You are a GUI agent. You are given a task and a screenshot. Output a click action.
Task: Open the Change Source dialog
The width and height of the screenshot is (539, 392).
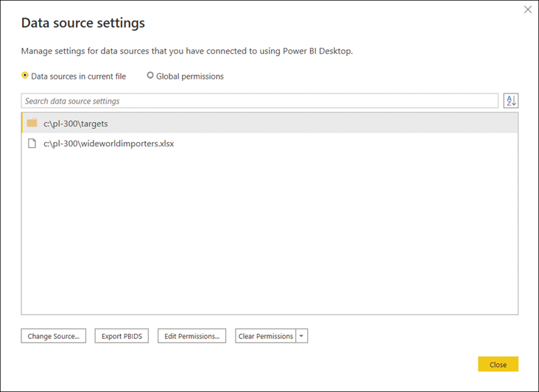pyautogui.click(x=54, y=336)
